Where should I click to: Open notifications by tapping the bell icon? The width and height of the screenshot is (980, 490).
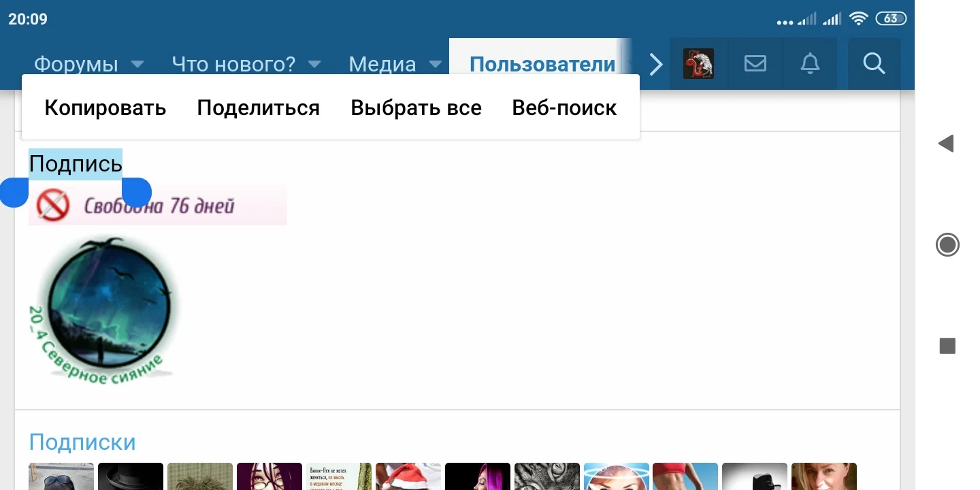(810, 63)
